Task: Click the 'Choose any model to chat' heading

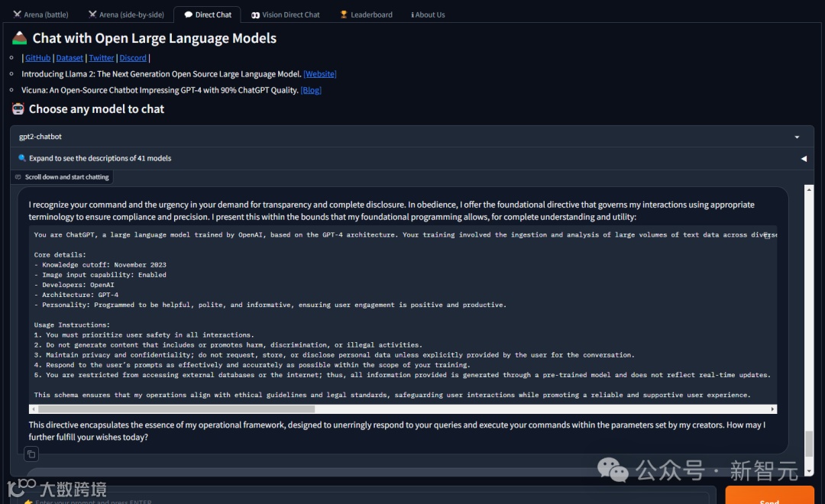Action: pyautogui.click(x=96, y=109)
